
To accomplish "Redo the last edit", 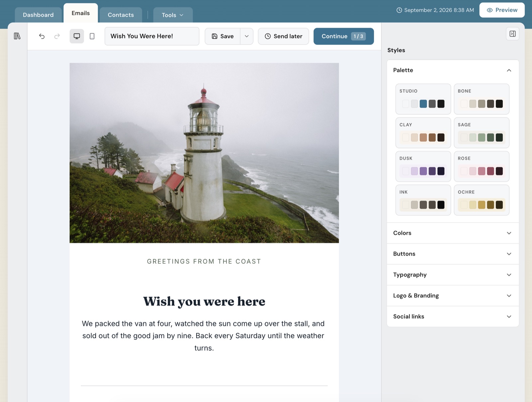I will (x=57, y=36).
